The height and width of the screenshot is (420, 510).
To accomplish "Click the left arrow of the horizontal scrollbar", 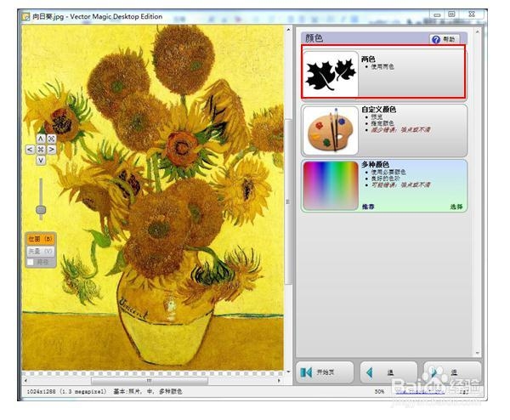I will (25, 380).
